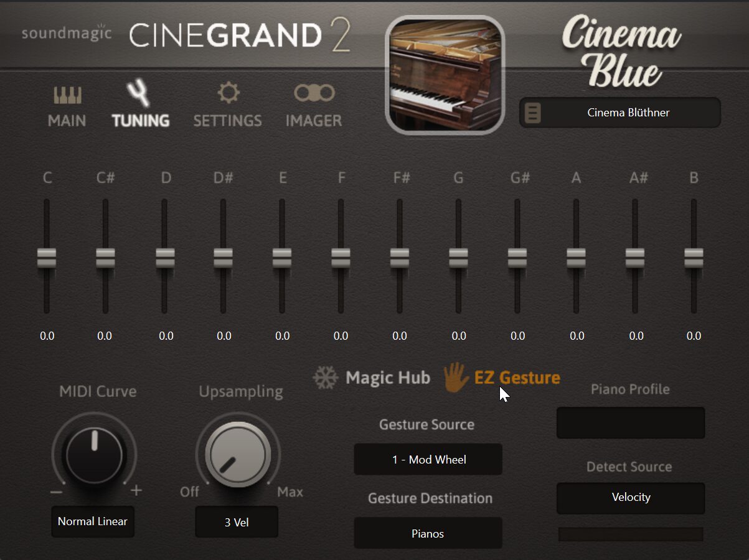Click the A note tuning slider handle
The width and height of the screenshot is (749, 560).
pyautogui.click(x=576, y=258)
